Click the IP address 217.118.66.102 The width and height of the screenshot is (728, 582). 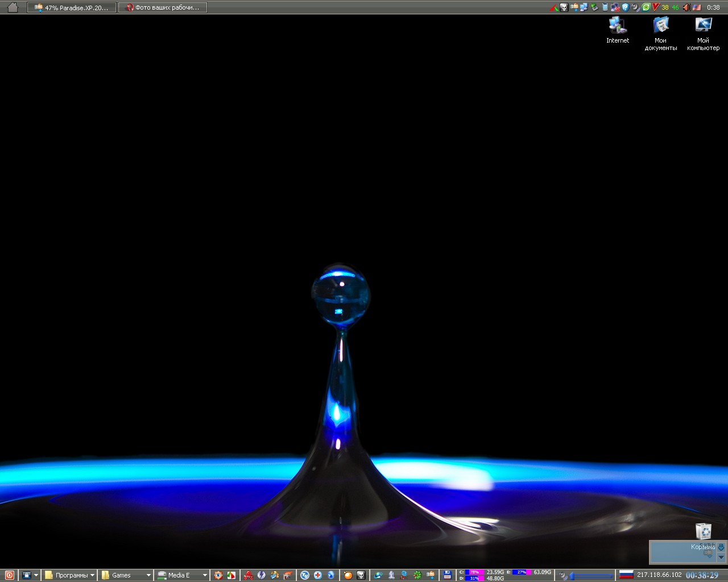(x=659, y=575)
